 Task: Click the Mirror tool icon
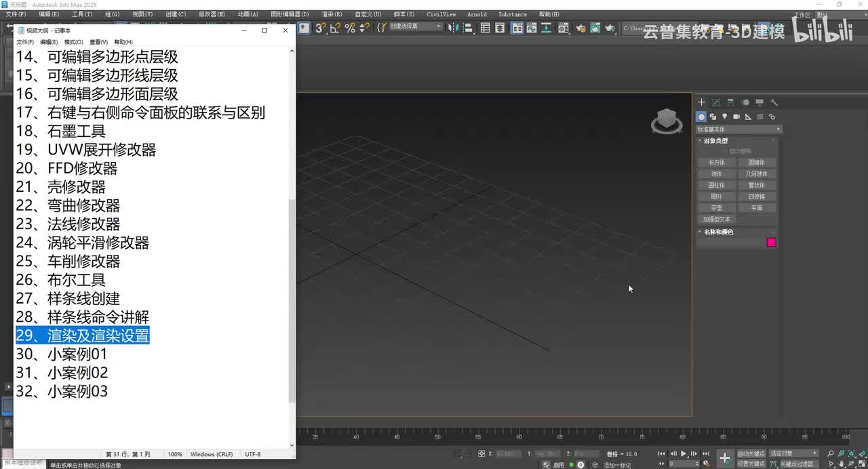[x=453, y=28]
